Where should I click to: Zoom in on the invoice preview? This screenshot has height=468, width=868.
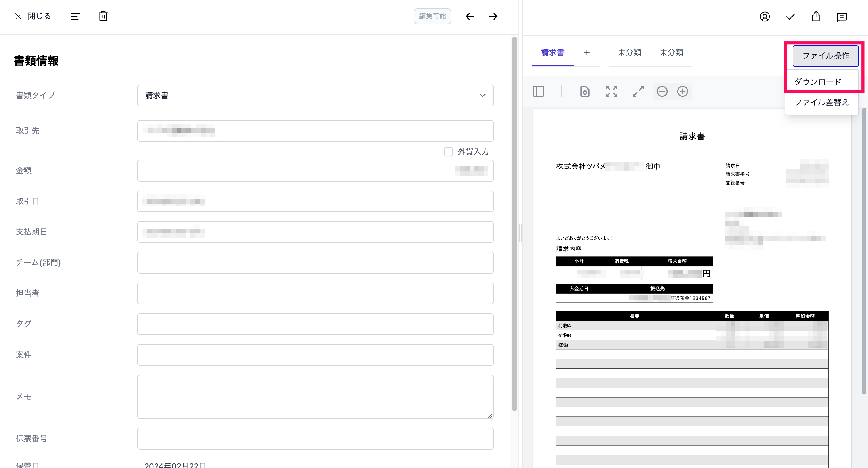pyautogui.click(x=683, y=91)
